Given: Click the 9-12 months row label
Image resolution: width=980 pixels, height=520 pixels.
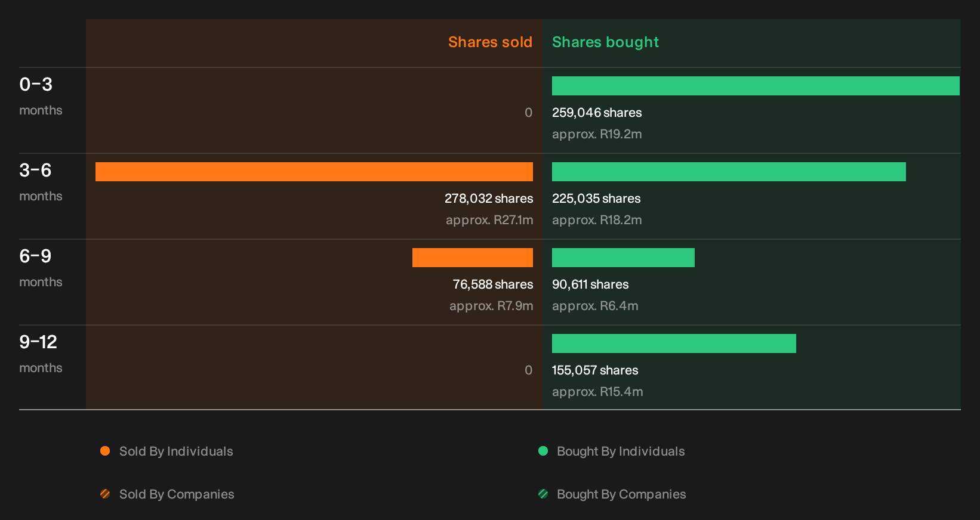Looking at the screenshot, I should (41, 354).
